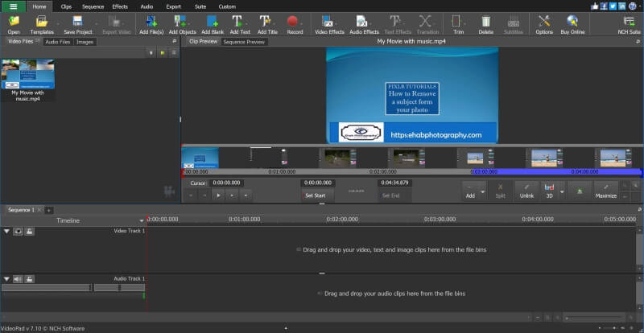Select My Movie with music.mp4 thumbnail

28,74
